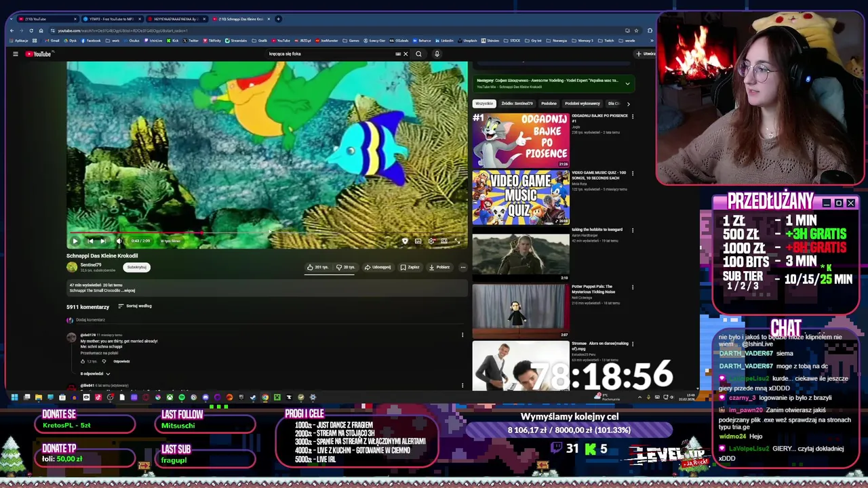Select Wszystkie filter chip
This screenshot has width=868, height=488.
click(x=484, y=104)
